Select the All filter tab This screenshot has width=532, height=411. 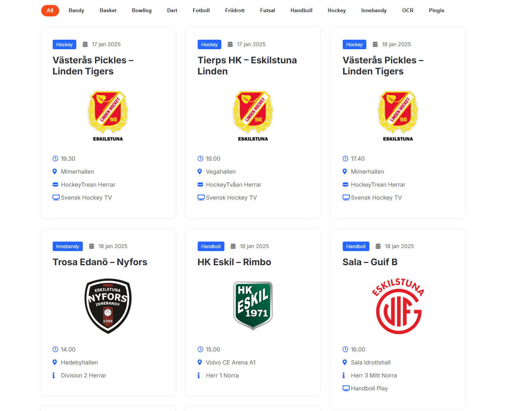(50, 11)
